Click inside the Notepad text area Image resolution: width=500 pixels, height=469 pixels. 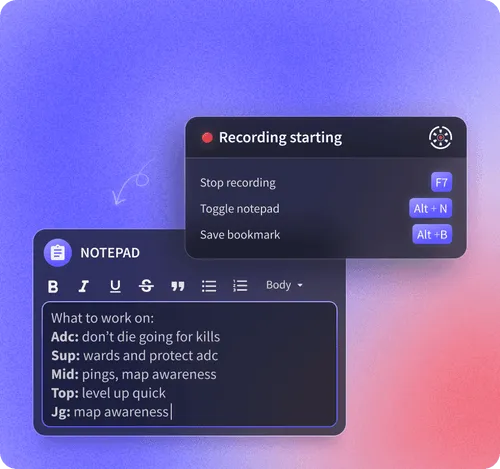coord(190,364)
